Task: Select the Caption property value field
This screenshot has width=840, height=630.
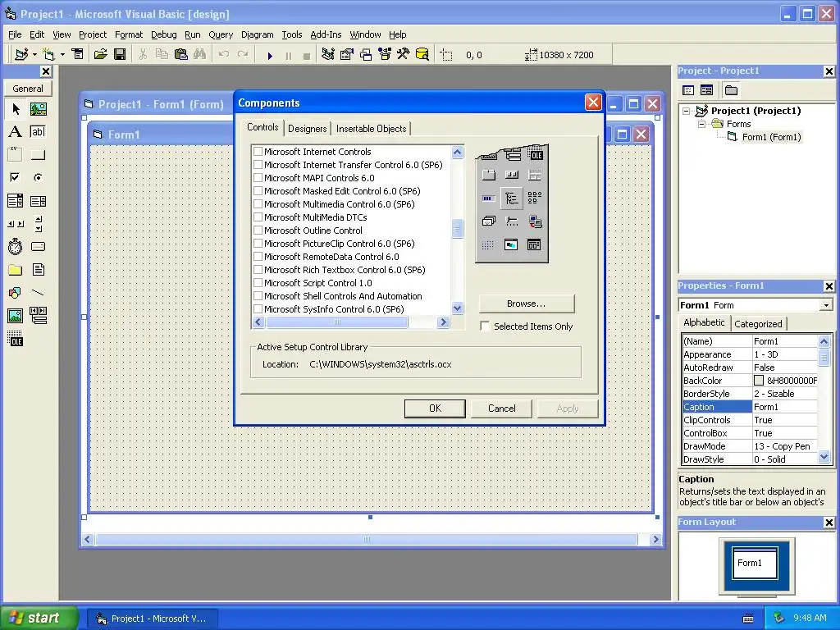Action: (x=785, y=407)
